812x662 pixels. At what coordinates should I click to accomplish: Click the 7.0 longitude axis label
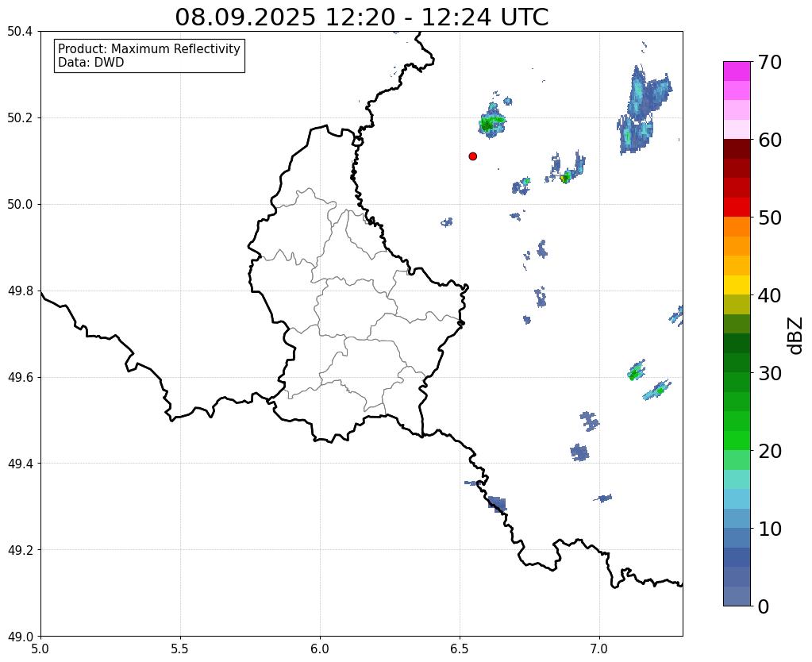coord(599,649)
